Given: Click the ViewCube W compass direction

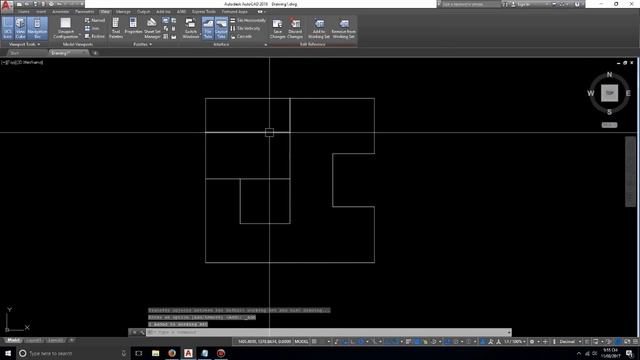Looking at the screenshot, I should (x=591, y=93).
